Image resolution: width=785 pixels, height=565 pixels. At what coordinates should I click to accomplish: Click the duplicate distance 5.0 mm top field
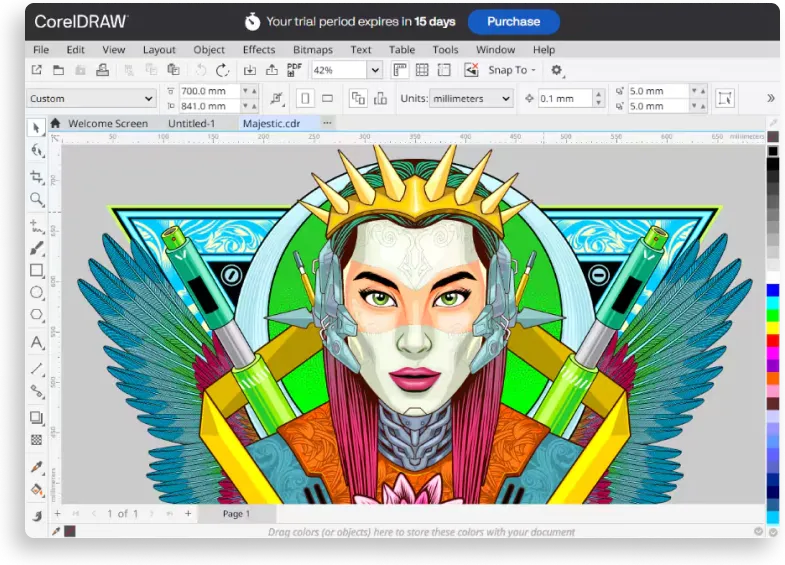pos(658,91)
